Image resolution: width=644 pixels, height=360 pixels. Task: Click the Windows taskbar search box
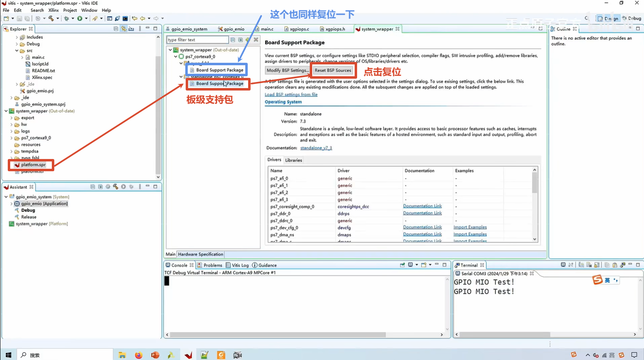[x=65, y=355]
